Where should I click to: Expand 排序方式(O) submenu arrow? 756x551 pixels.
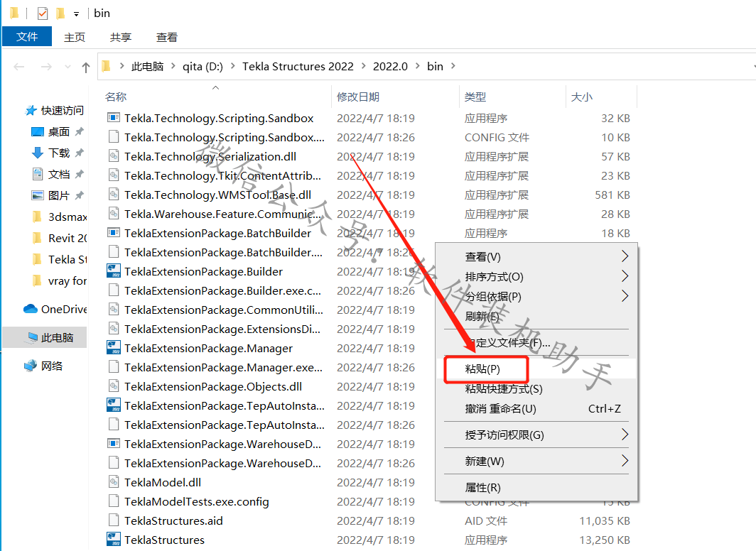pos(625,276)
